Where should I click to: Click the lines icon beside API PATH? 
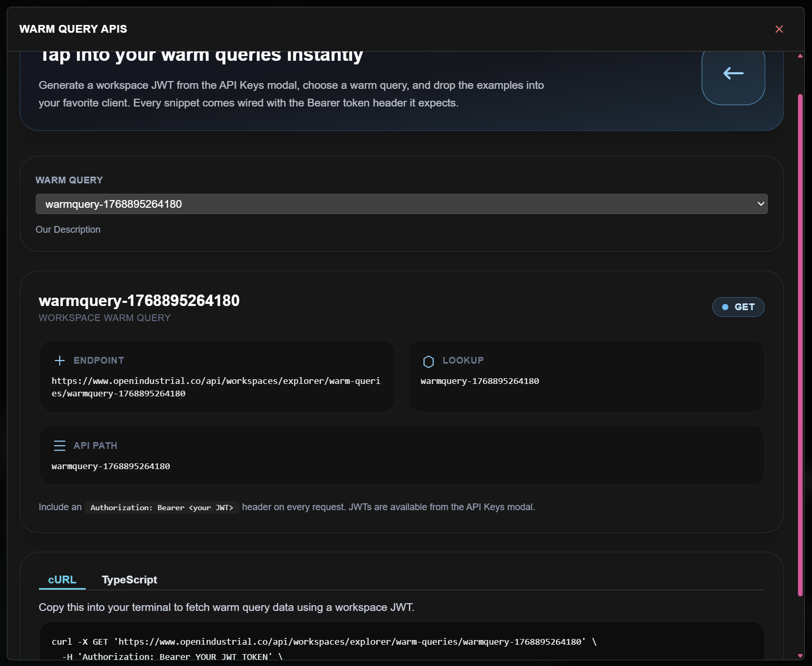tap(60, 446)
